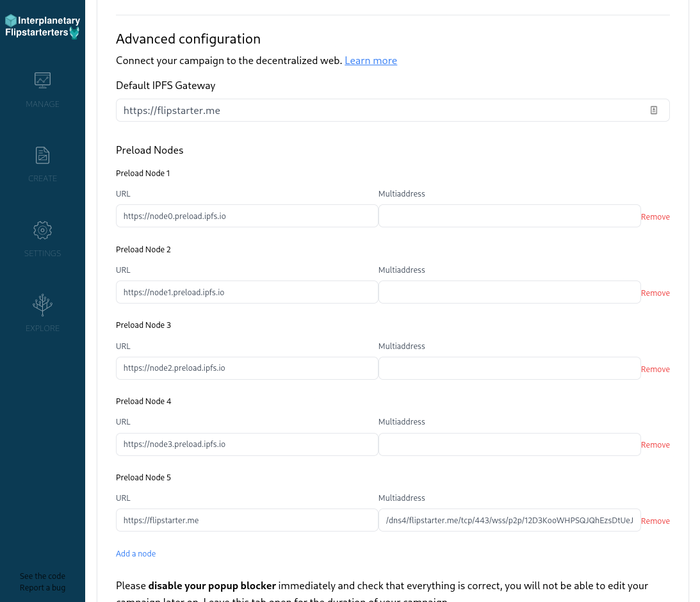Edit Preload Node 3 URL field
Viewport: 700px width, 602px height.
pyautogui.click(x=247, y=368)
